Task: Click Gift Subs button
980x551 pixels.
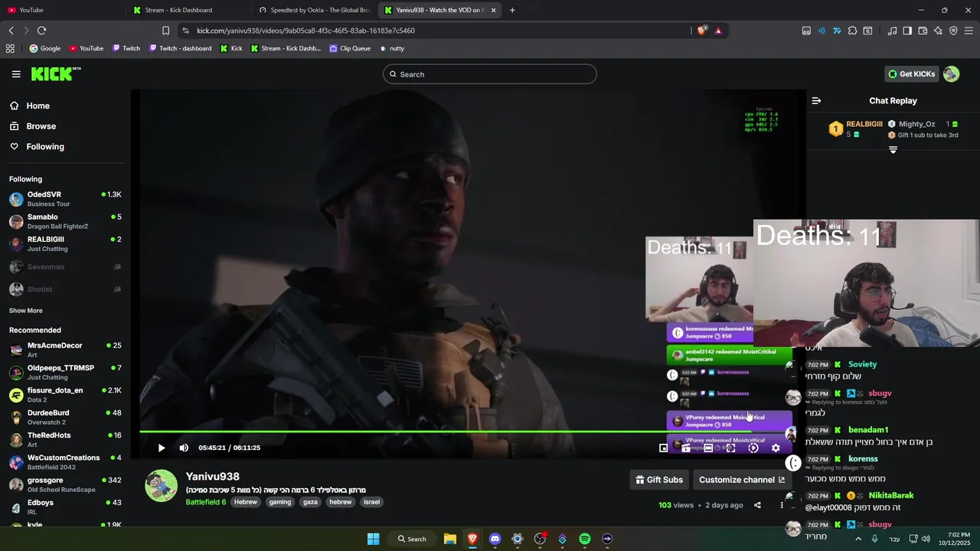Action: (659, 480)
